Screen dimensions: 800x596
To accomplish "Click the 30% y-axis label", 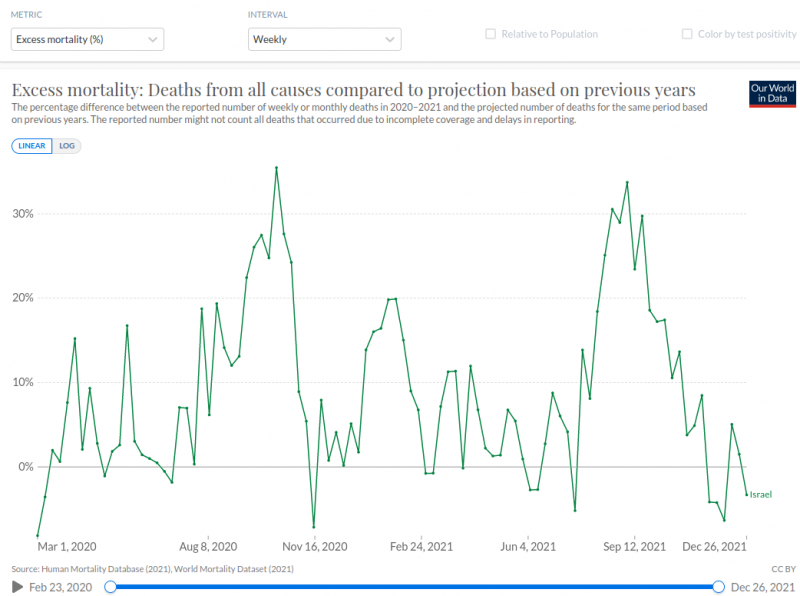I will pyautogui.click(x=21, y=214).
